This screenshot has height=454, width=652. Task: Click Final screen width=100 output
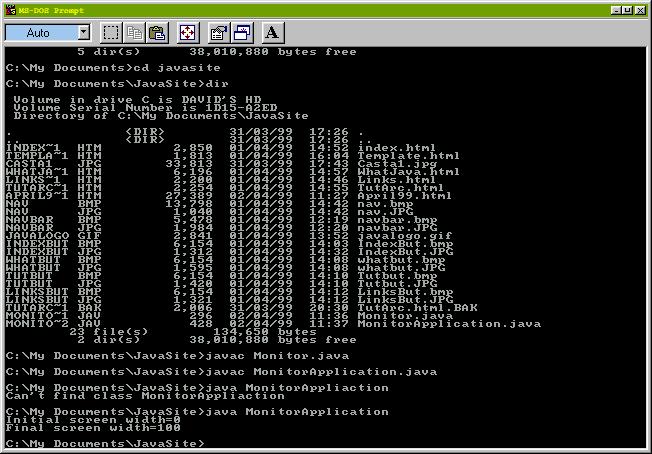click(93, 427)
